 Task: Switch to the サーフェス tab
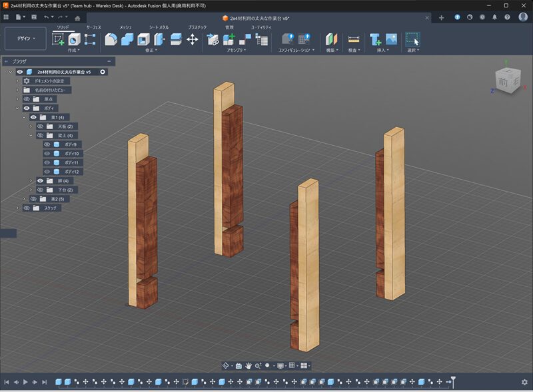(93, 27)
